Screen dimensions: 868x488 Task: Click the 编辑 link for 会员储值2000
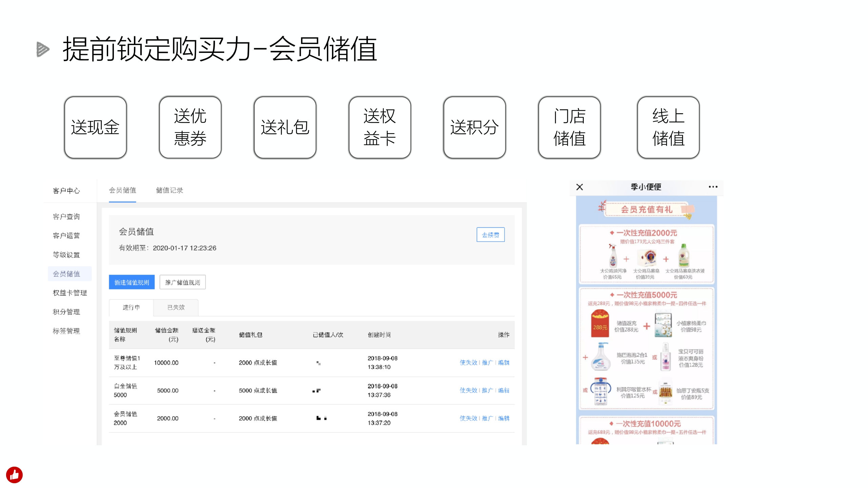504,418
